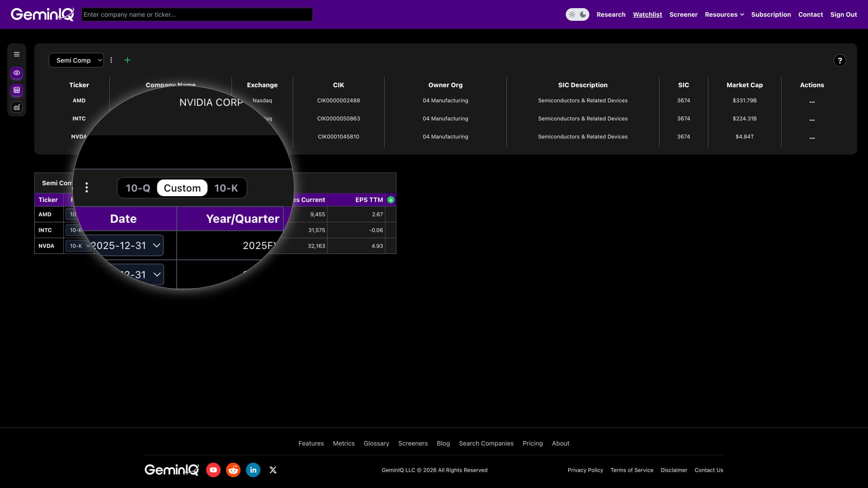Open the 2025-12-31 date dropdown
The height and width of the screenshot is (488, 868).
(x=127, y=245)
